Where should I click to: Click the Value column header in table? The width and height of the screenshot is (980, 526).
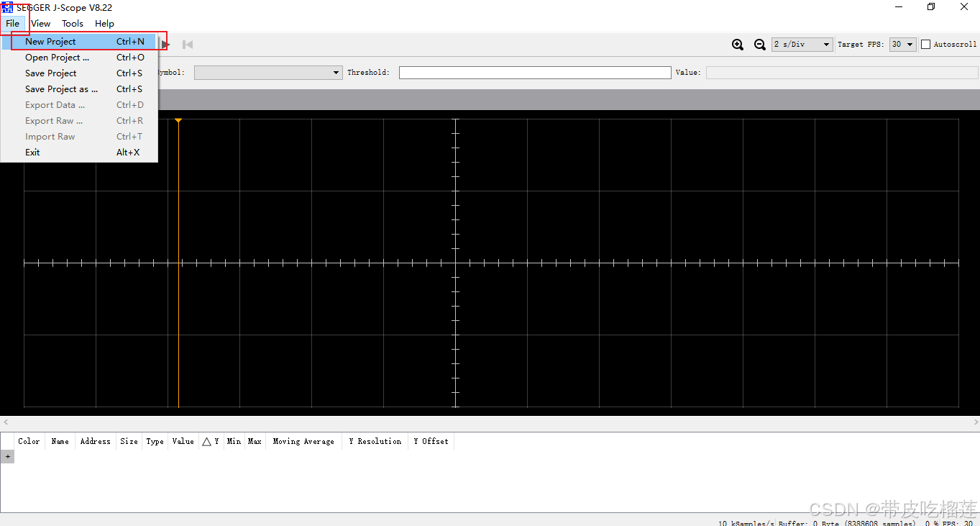pyautogui.click(x=183, y=442)
